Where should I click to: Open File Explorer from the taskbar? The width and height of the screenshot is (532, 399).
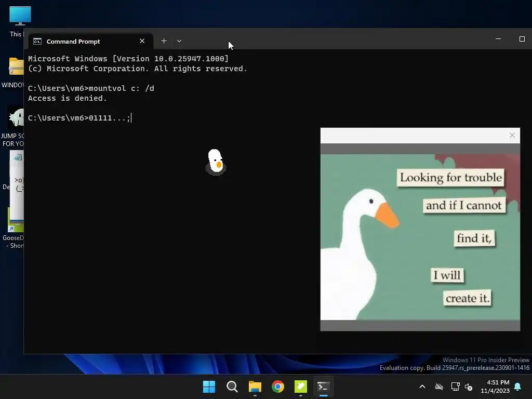point(255,387)
